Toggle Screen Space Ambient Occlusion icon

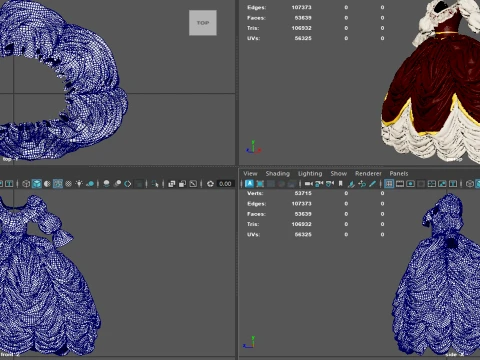click(106, 184)
